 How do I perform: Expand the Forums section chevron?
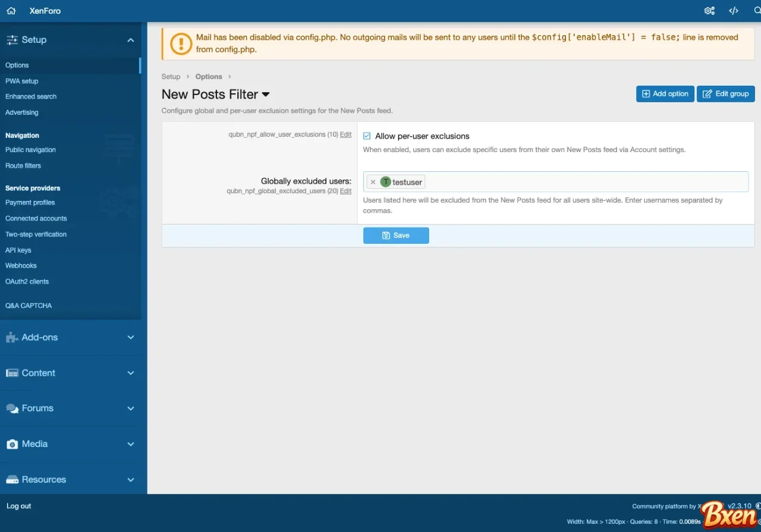tap(131, 408)
